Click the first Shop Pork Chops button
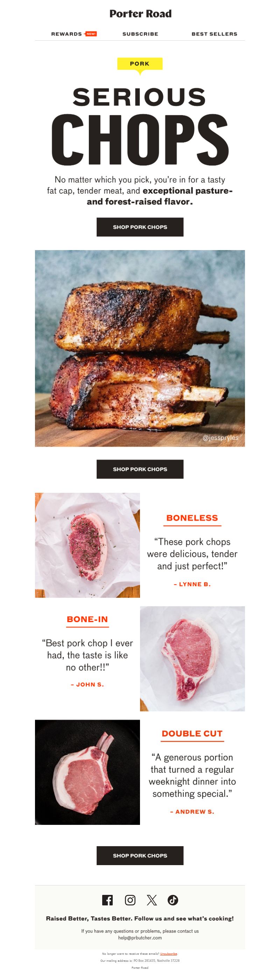Viewport: 280px width, 980px height. [140, 227]
